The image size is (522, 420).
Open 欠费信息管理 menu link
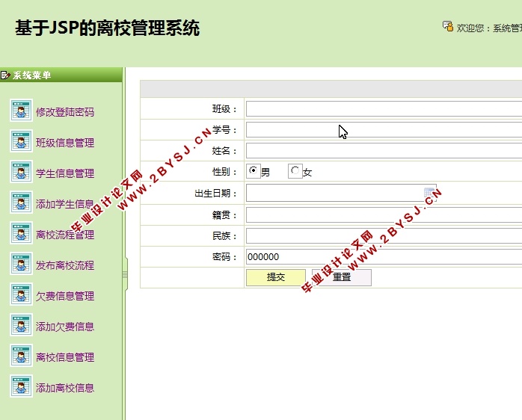65,296
